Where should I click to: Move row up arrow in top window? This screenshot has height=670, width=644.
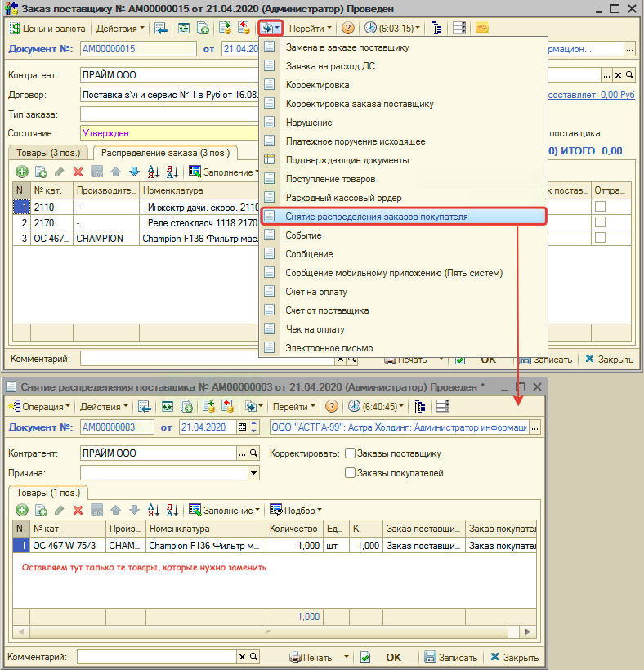point(115,172)
